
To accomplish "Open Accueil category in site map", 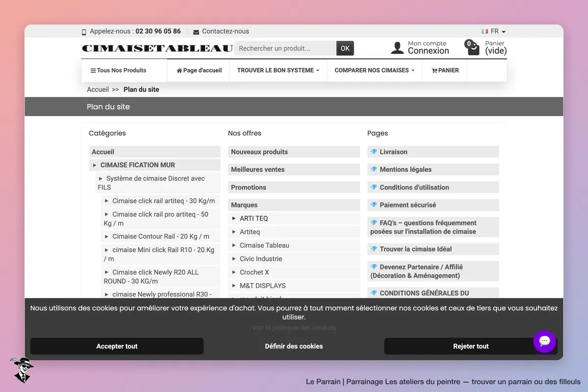I will click(154, 152).
